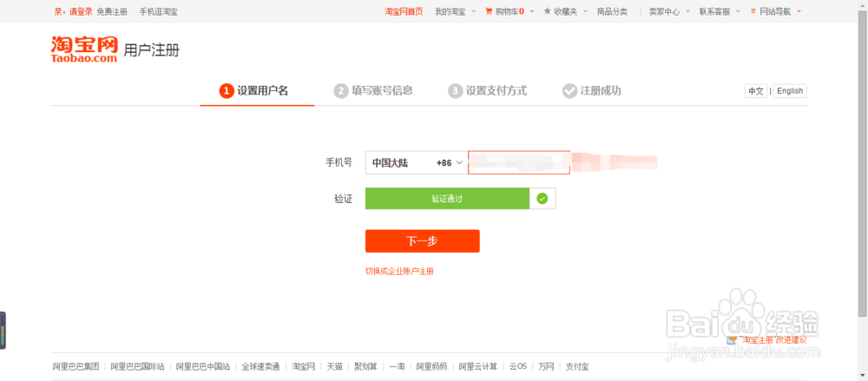This screenshot has height=381, width=868.
Task: Click the green 验证通过 slider bar
Action: (447, 198)
